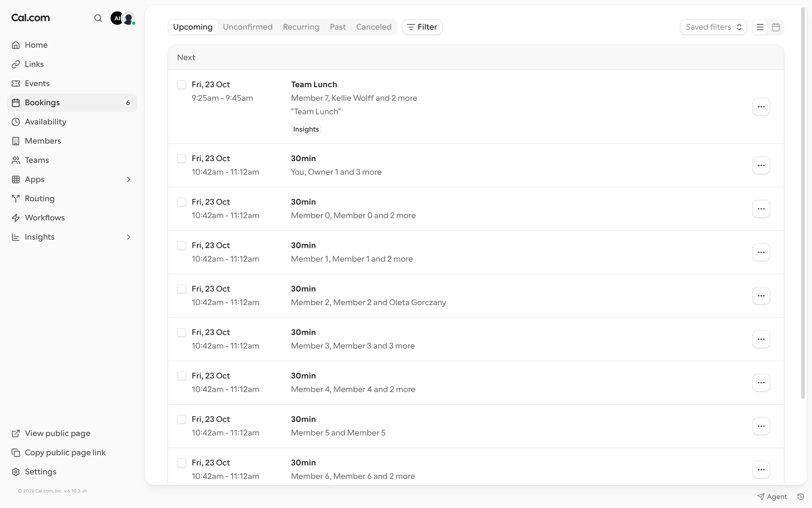Click the Home house icon
This screenshot has width=812, height=508.
[16, 45]
